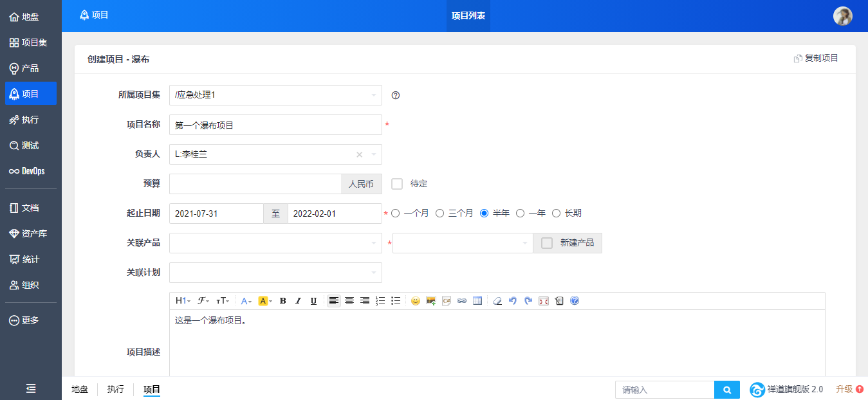Insert bulleted list in editor
868x400 pixels.
[396, 300]
